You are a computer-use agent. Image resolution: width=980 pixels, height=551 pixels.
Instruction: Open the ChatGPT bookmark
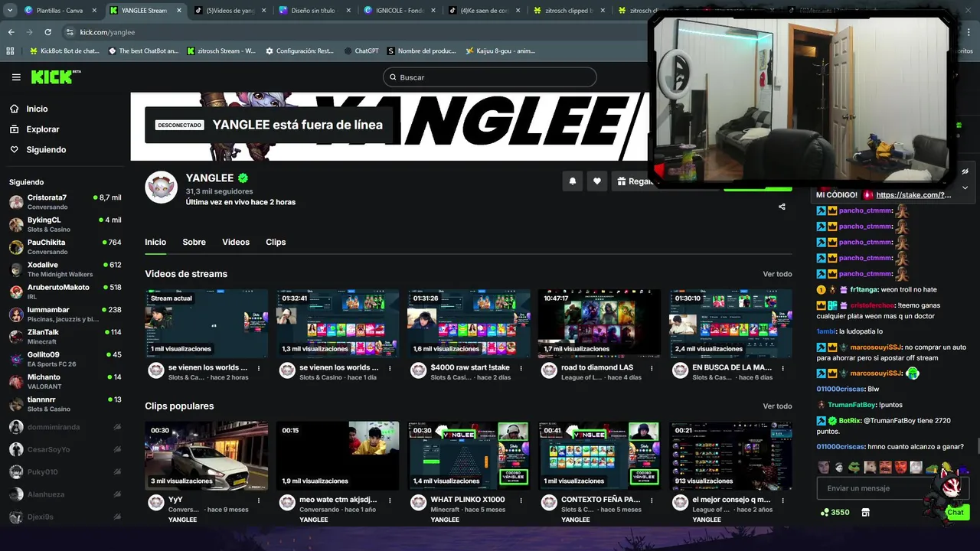[x=361, y=51]
